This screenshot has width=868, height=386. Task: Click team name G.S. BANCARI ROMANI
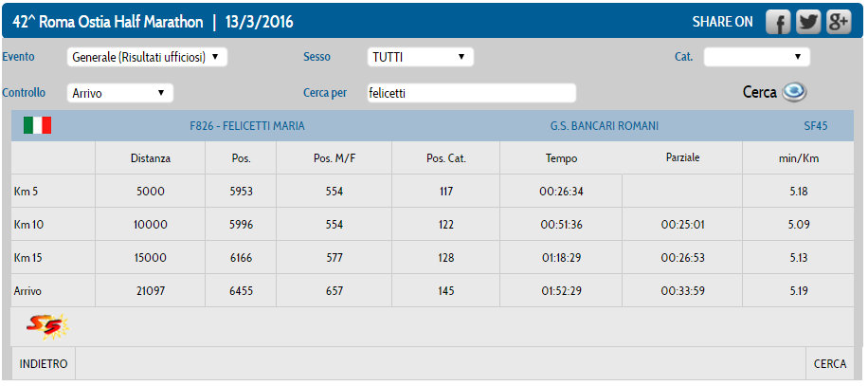coord(604,126)
